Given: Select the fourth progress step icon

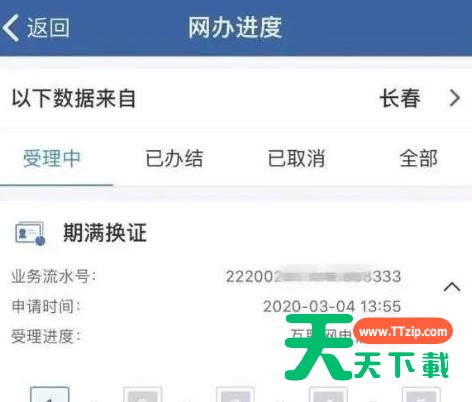Looking at the screenshot, I should (x=328, y=394).
